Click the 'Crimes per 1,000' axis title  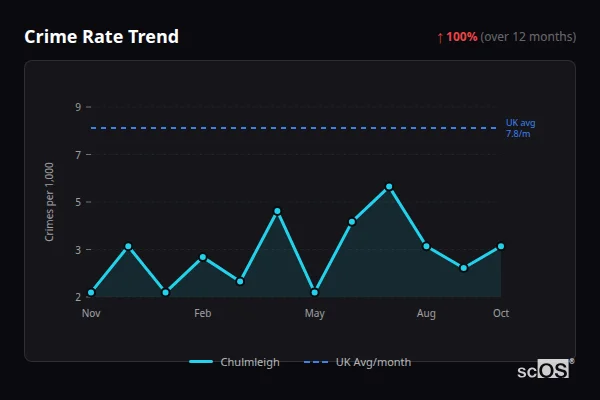(x=49, y=202)
